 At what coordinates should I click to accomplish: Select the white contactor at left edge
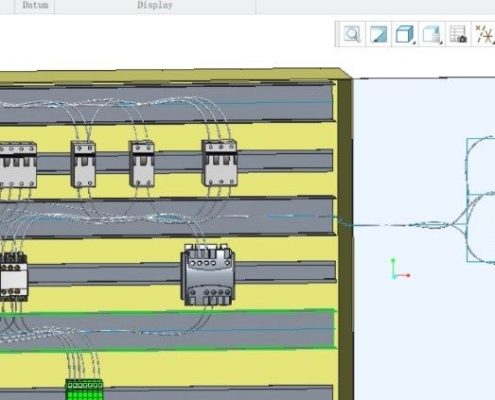click(13, 277)
